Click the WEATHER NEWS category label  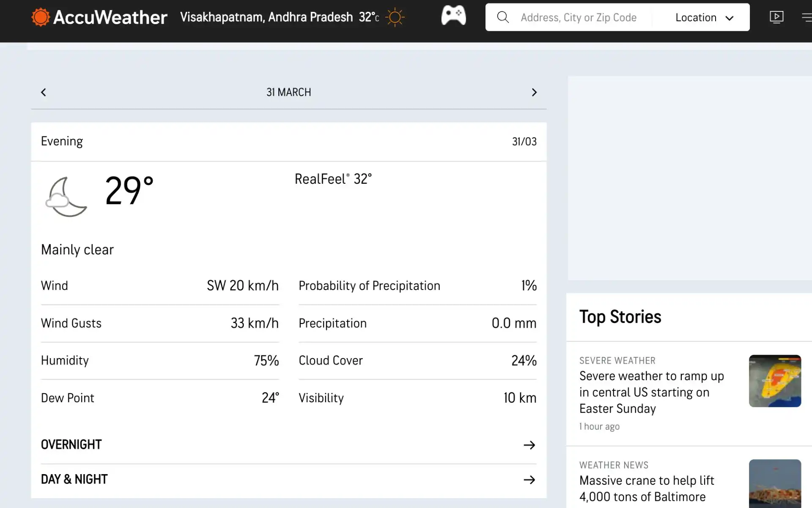[614, 465]
